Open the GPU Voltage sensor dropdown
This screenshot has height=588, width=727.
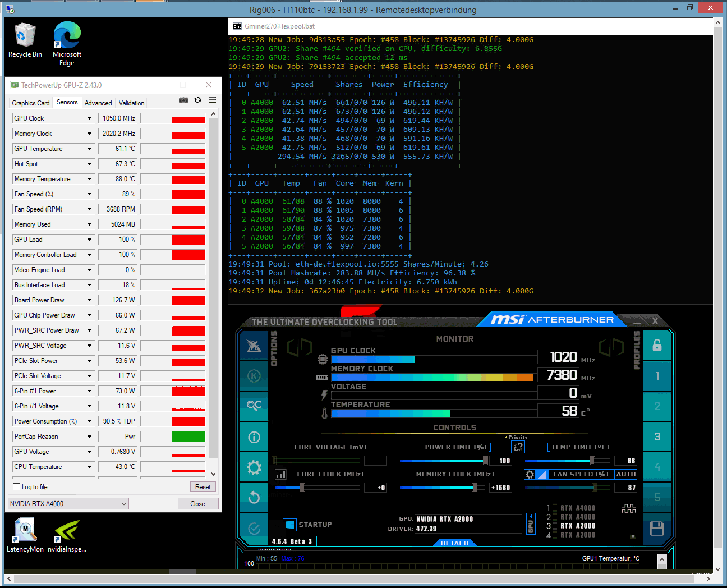click(x=89, y=452)
